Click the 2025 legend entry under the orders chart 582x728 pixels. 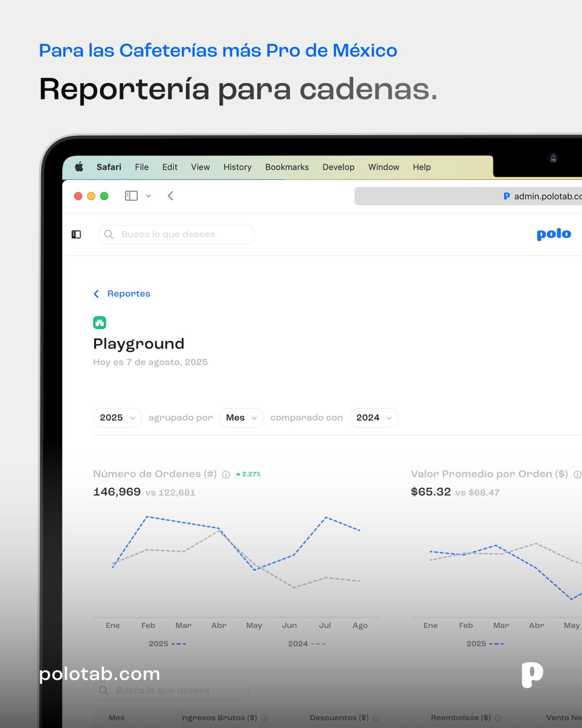(167, 644)
